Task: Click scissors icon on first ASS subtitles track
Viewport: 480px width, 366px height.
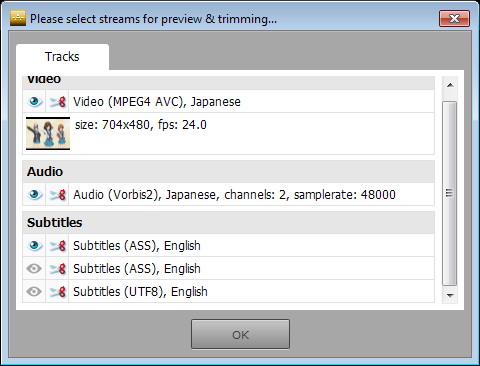Action: (57, 246)
